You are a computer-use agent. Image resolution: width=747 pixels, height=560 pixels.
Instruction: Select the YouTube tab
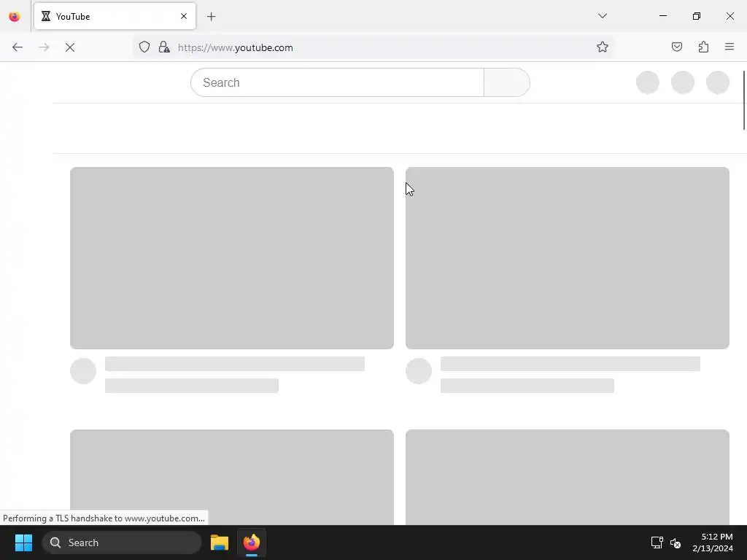pyautogui.click(x=115, y=16)
